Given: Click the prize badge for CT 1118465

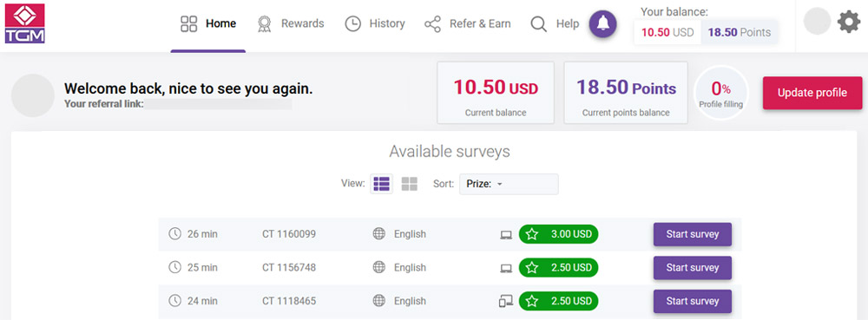Looking at the screenshot, I should [x=558, y=301].
